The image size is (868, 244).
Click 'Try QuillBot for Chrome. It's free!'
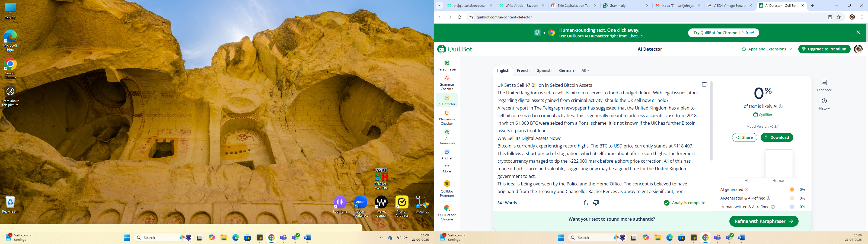coord(723,33)
